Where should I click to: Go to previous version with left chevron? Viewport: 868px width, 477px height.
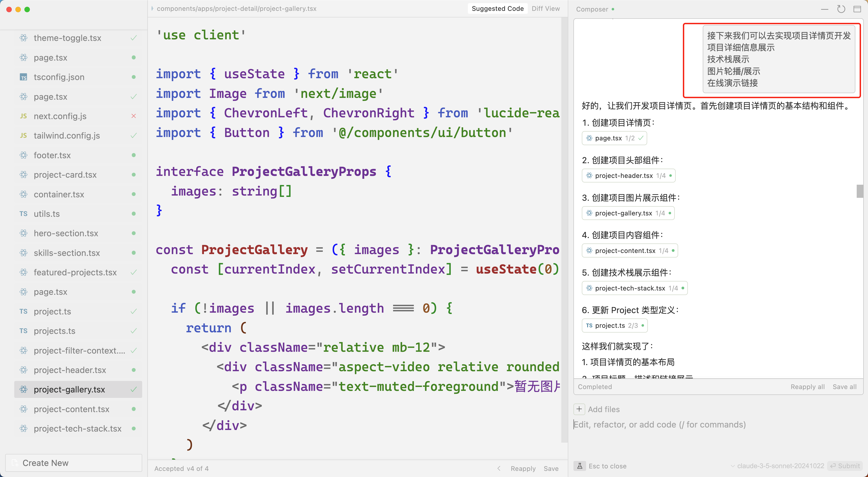[499, 469]
